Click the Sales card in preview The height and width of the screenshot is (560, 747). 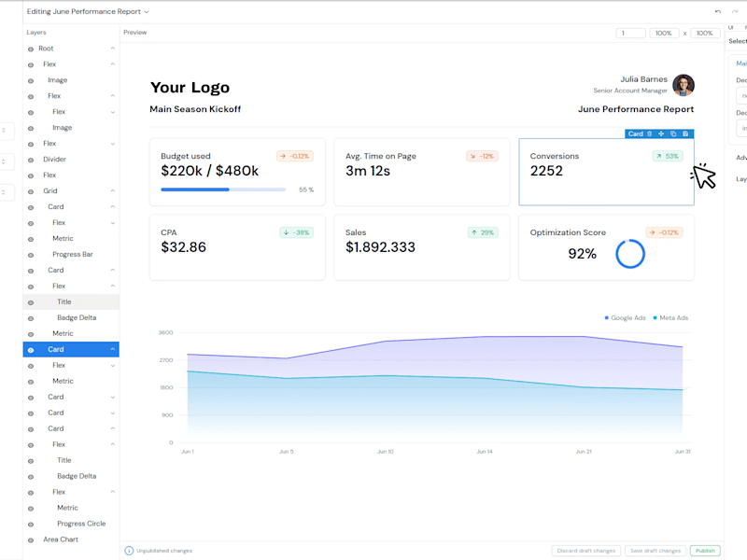click(422, 247)
